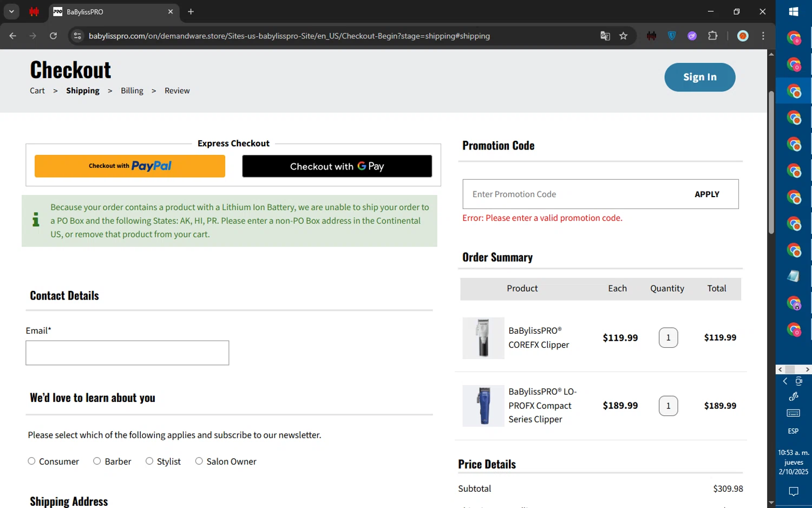Screen dimensions: 812x508
Task: Click scrollbar down arrow of the page
Action: coord(771,503)
